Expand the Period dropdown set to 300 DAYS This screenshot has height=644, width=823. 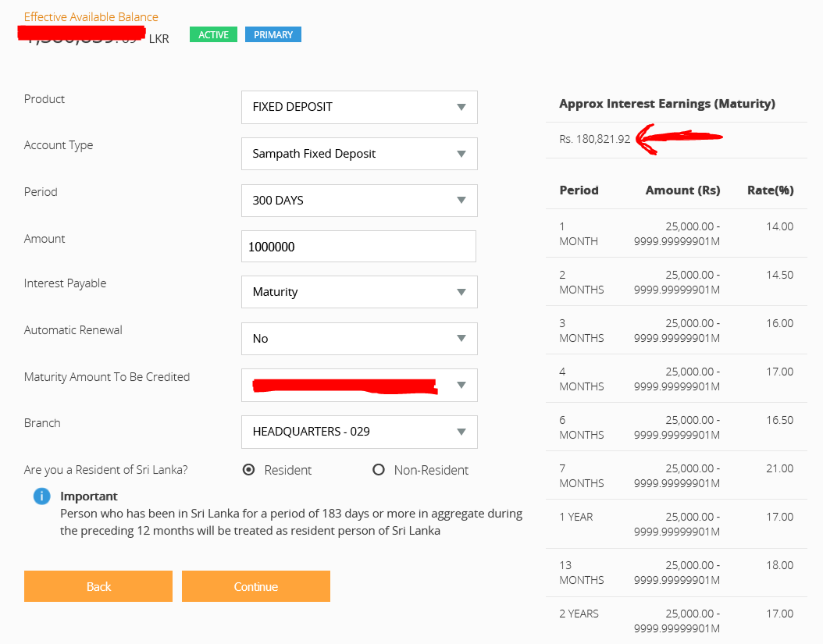[359, 201]
